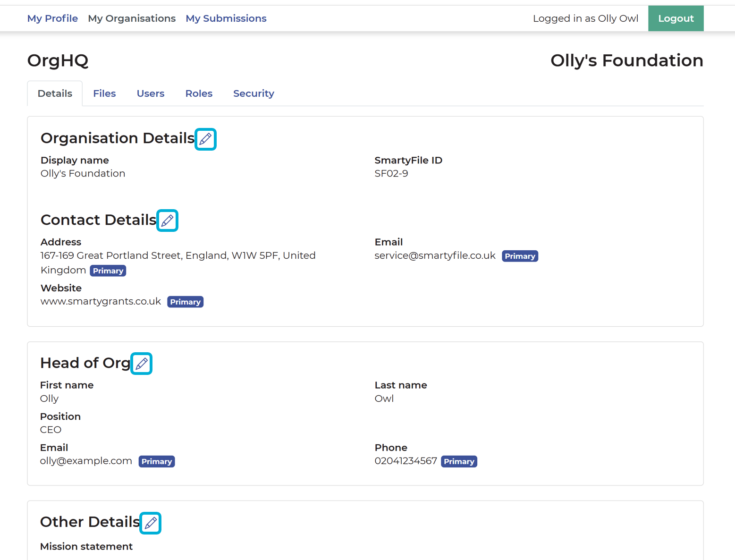The image size is (735, 560).
Task: Edit the Organisation Details section
Action: point(205,139)
